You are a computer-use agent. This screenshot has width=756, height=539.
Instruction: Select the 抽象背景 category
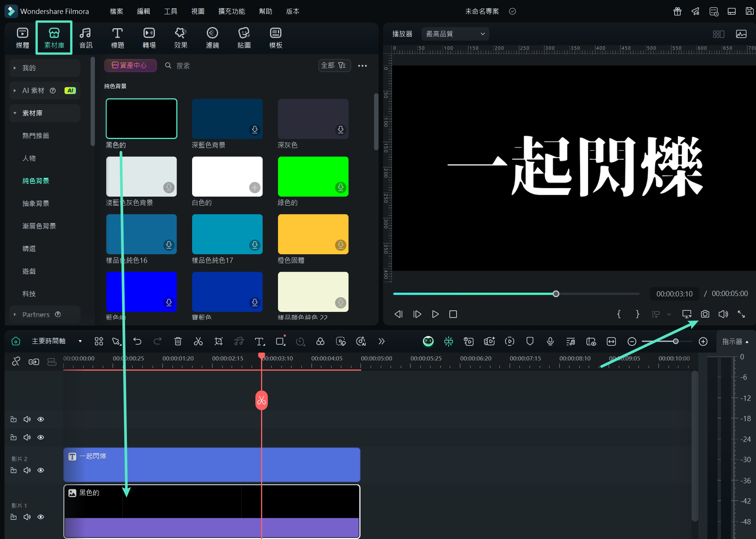coord(36,203)
